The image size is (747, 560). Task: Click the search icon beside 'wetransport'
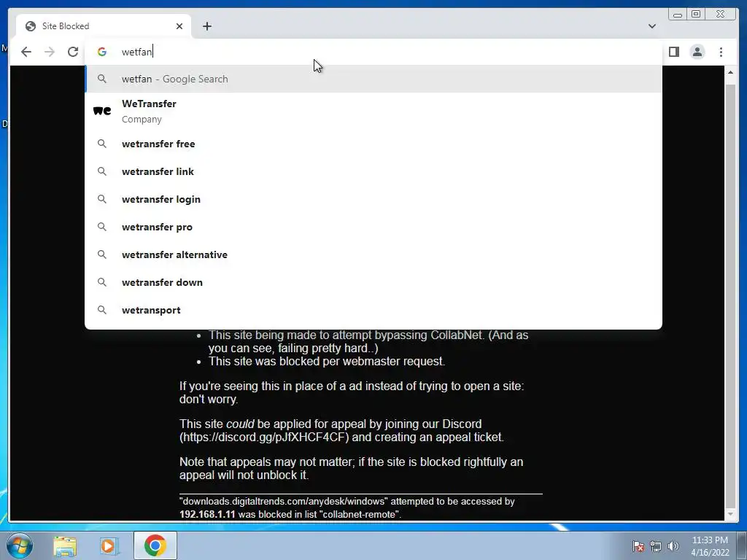click(102, 310)
